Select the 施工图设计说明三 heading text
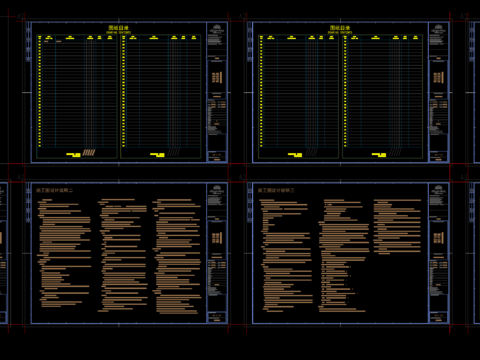The width and height of the screenshot is (480, 360). (276, 190)
